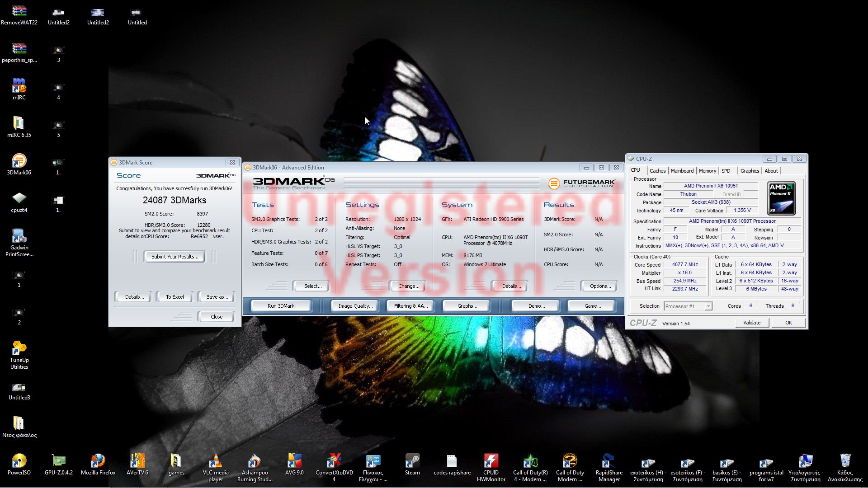Open Πίνακας Ελέγχου control panel shortcut

[x=373, y=468]
